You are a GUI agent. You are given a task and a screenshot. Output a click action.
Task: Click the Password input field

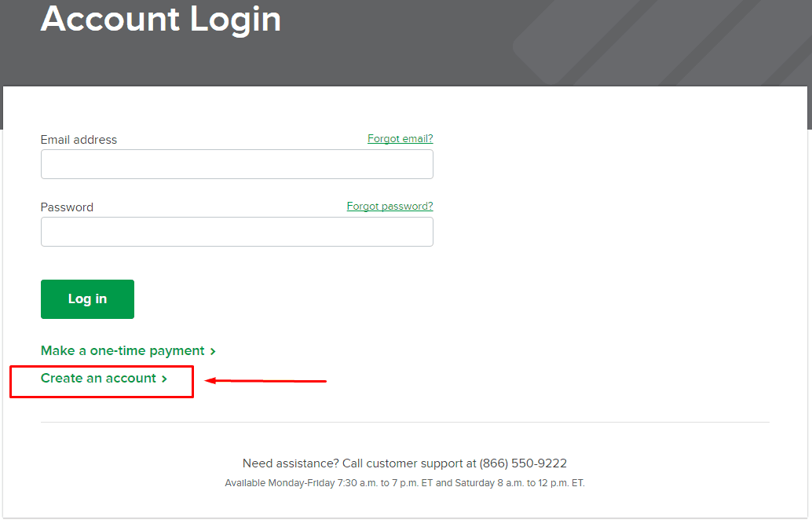click(x=236, y=232)
